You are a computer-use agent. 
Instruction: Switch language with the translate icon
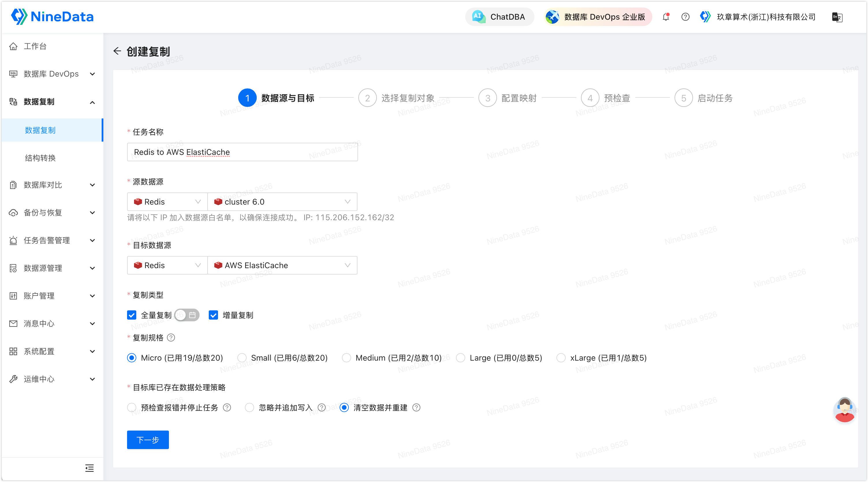point(837,17)
